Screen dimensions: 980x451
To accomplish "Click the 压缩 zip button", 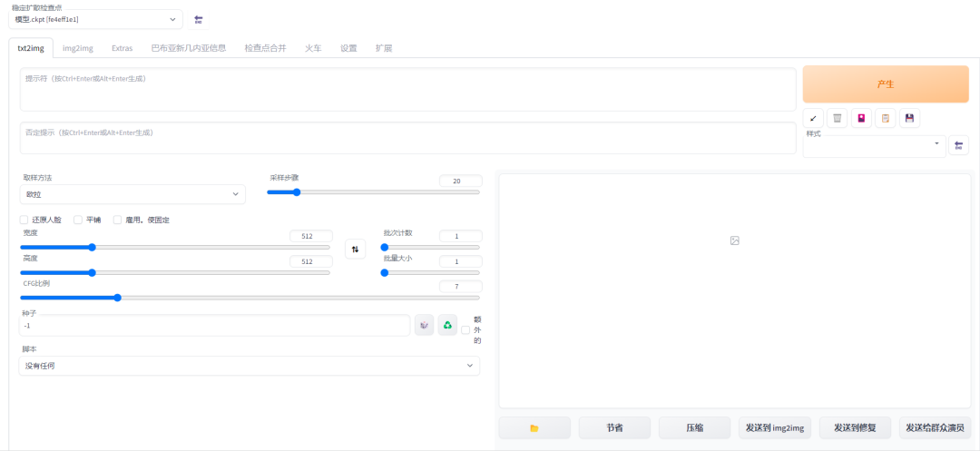I will [x=694, y=428].
